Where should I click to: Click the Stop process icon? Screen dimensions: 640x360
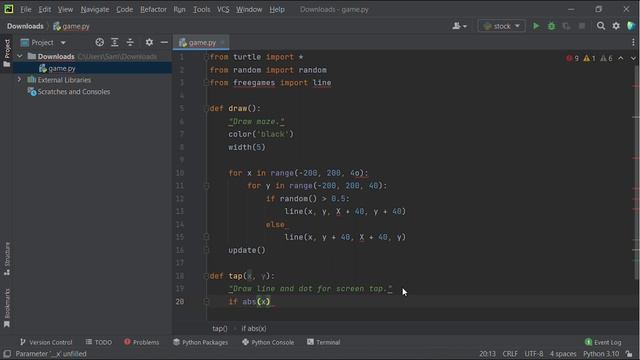582,26
